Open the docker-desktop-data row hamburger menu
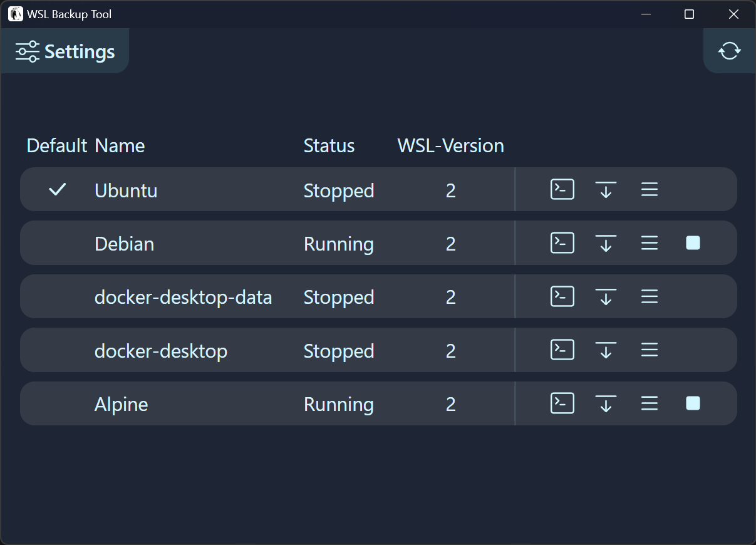The image size is (756, 545). point(650,296)
